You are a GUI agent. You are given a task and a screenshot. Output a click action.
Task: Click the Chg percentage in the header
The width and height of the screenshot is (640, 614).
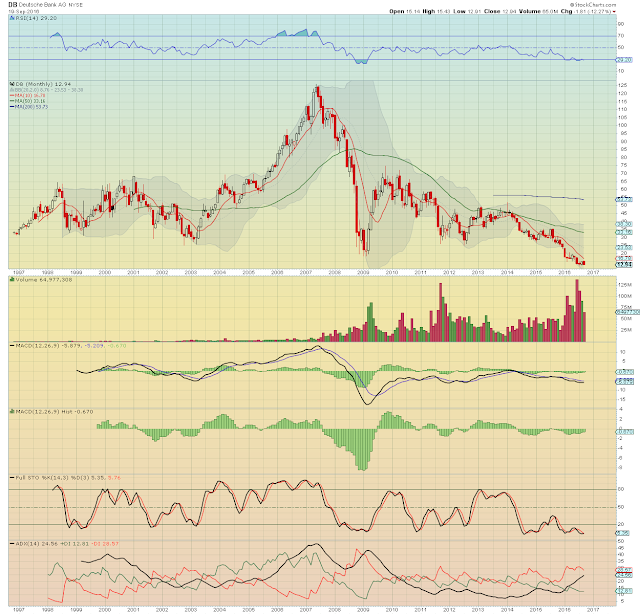coord(601,11)
